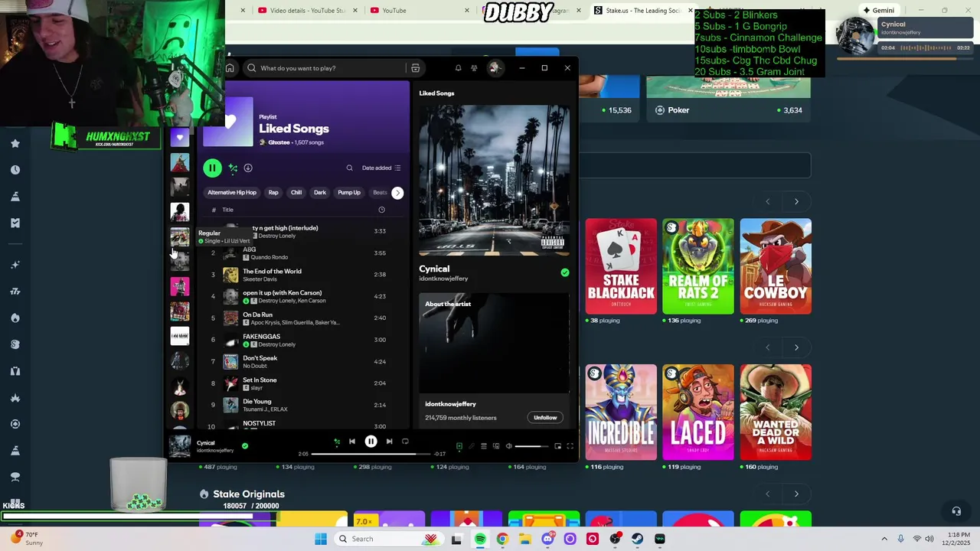
Task: Skip to next track
Action: (x=389, y=442)
